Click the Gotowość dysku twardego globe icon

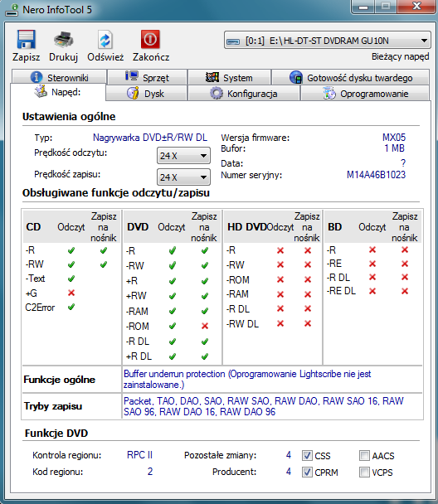(x=296, y=77)
